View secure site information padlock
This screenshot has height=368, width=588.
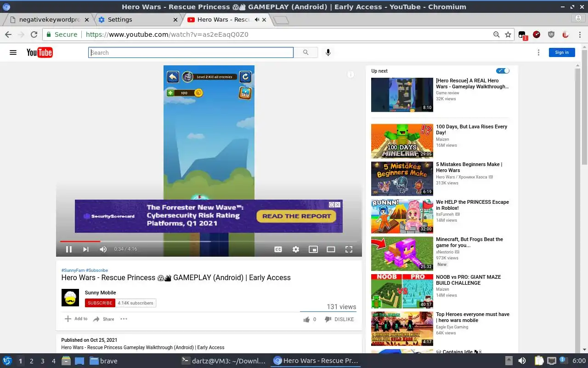48,34
